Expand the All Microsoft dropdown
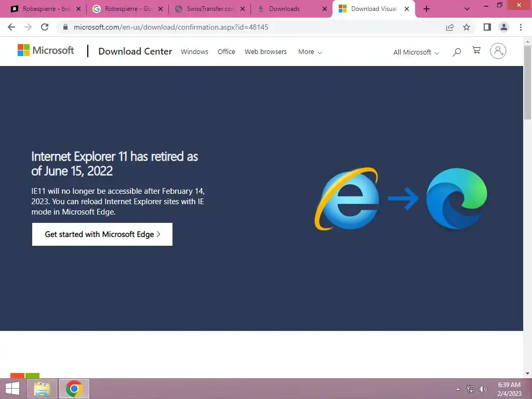 pyautogui.click(x=416, y=52)
